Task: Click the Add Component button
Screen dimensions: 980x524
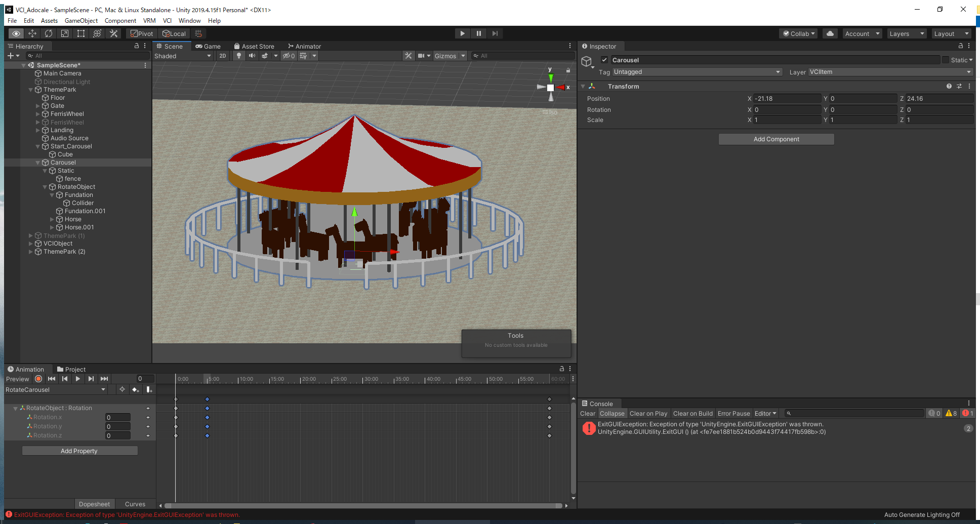Action: click(x=776, y=139)
